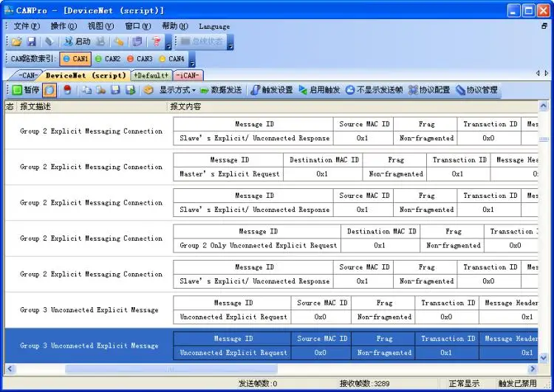Screen dimensions: 554x392
Task: Switch to CAN3 channel
Action: (x=140, y=59)
